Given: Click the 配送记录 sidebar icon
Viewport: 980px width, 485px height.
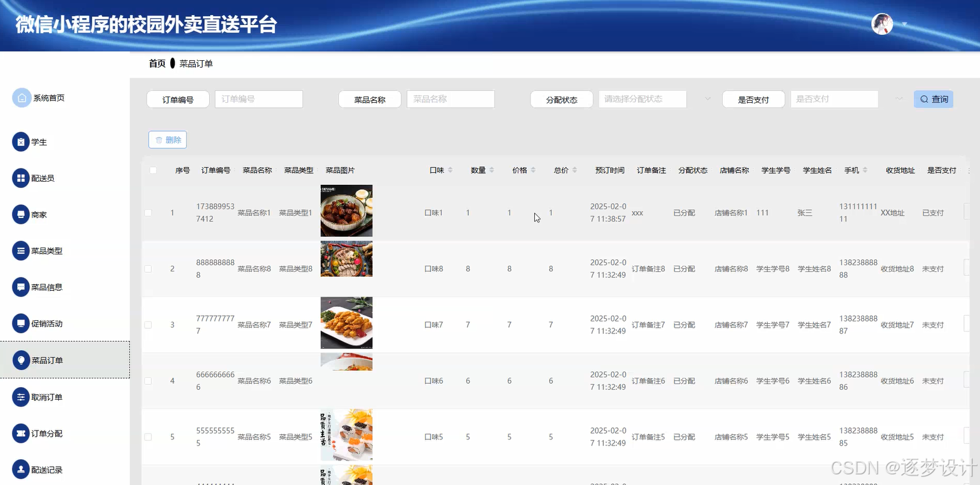Looking at the screenshot, I should click(x=21, y=469).
